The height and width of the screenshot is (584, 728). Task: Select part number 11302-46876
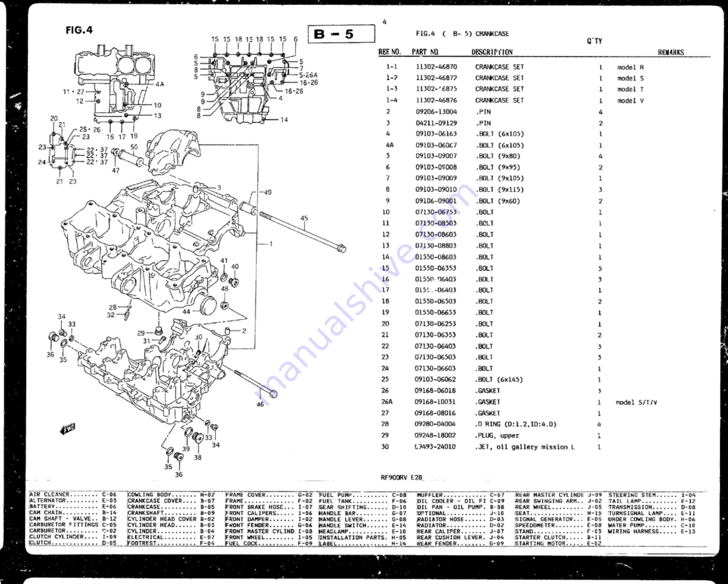click(436, 100)
